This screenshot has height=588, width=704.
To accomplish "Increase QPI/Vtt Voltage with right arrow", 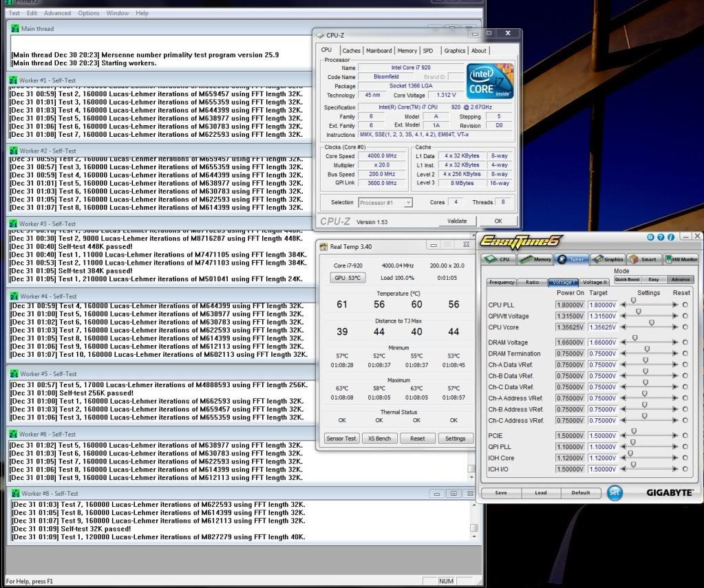I will click(675, 316).
